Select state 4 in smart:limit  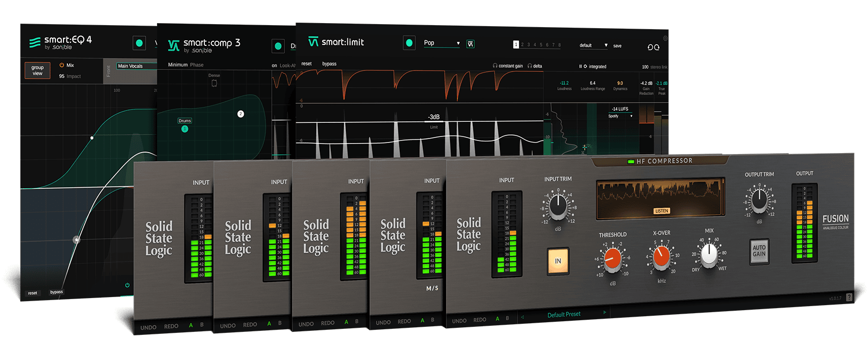[x=535, y=45]
